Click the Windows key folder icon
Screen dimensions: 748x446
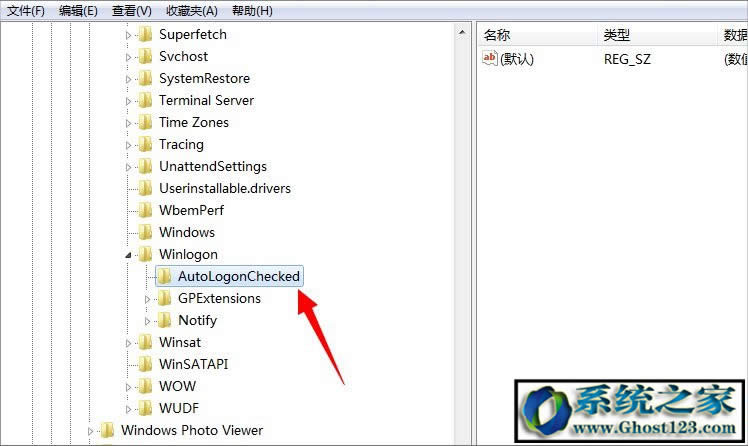click(145, 232)
